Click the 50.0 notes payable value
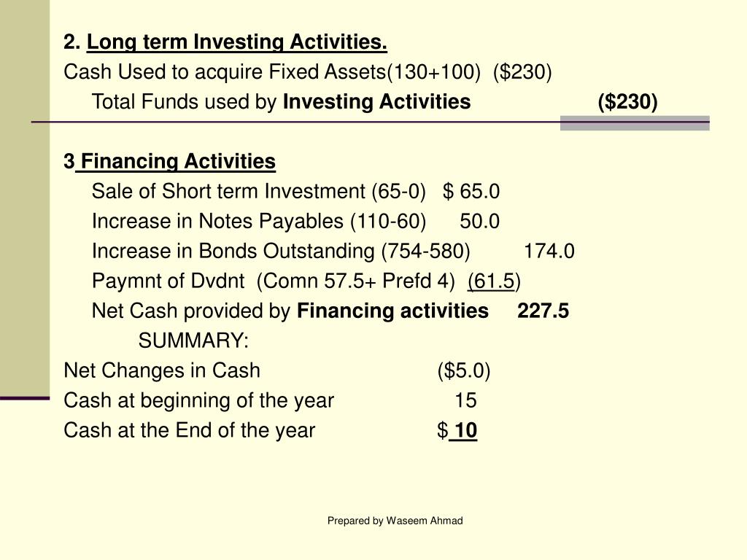 (480, 222)
